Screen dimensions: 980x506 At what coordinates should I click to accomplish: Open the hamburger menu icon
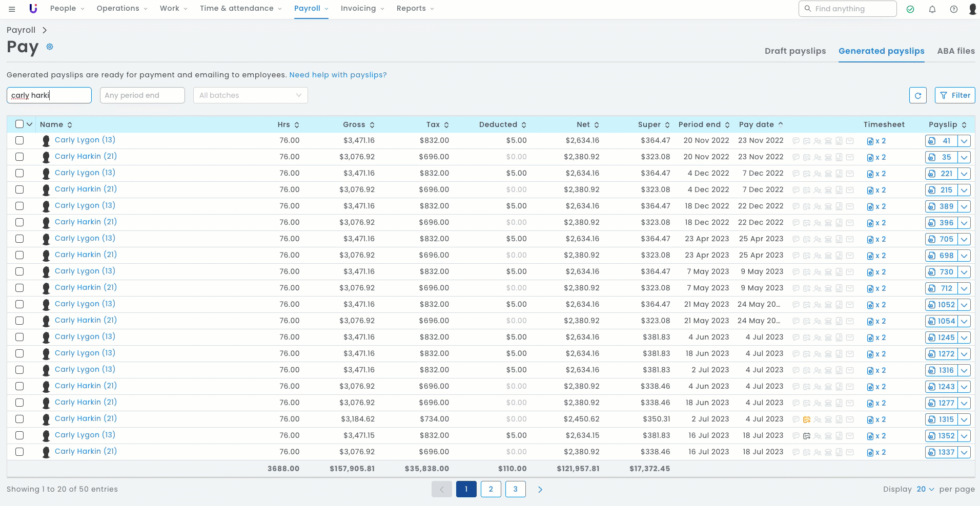[12, 9]
